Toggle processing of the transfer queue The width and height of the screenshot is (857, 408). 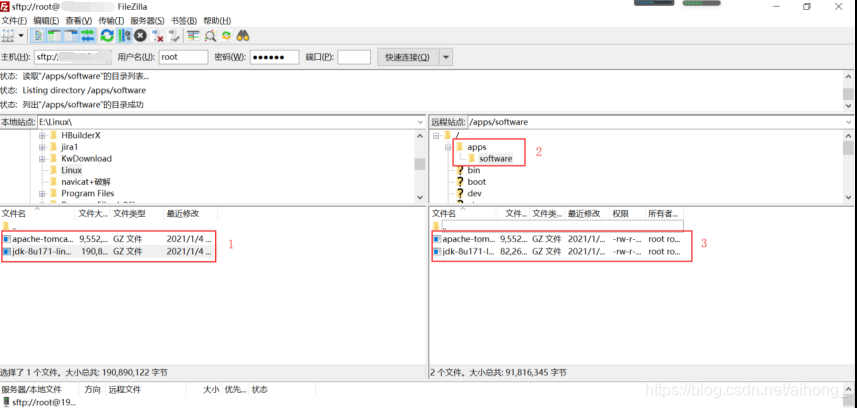pos(124,36)
